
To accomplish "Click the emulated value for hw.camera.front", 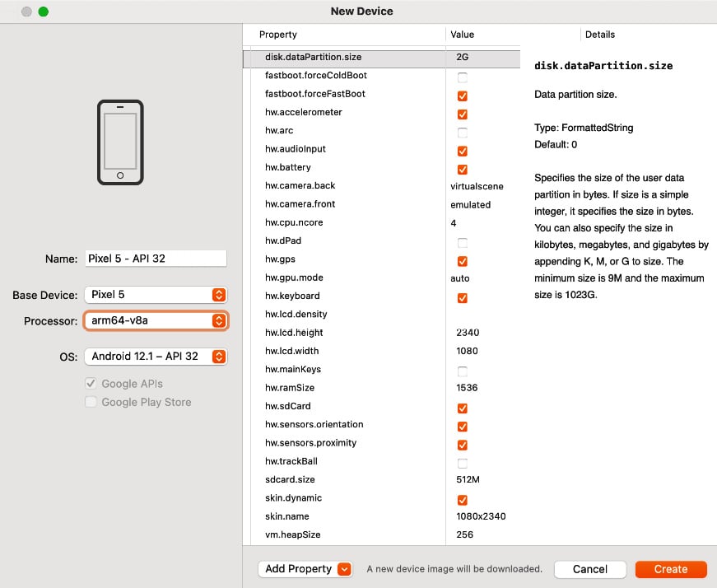I will point(471,204).
